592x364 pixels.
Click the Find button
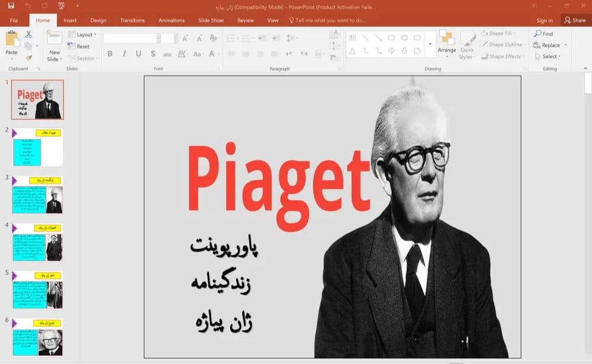[543, 34]
